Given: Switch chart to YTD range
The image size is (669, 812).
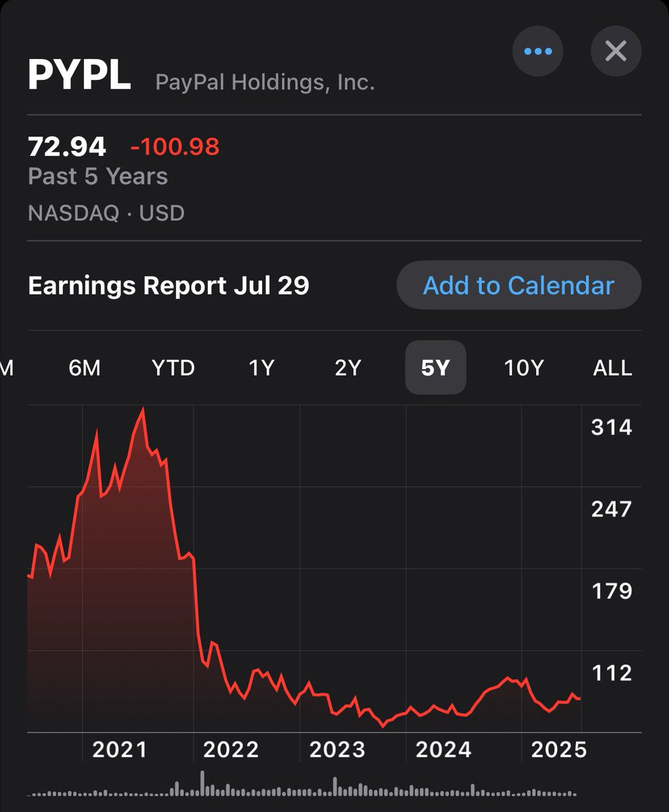Looking at the screenshot, I should (x=173, y=368).
